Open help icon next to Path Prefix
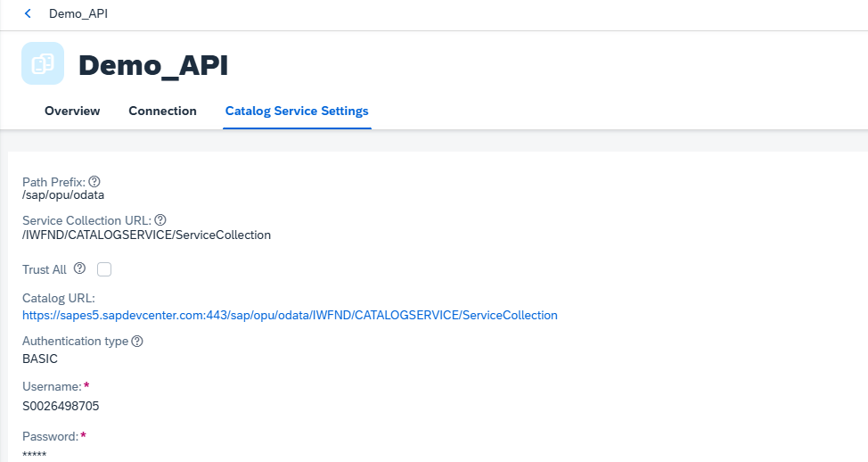 [94, 182]
